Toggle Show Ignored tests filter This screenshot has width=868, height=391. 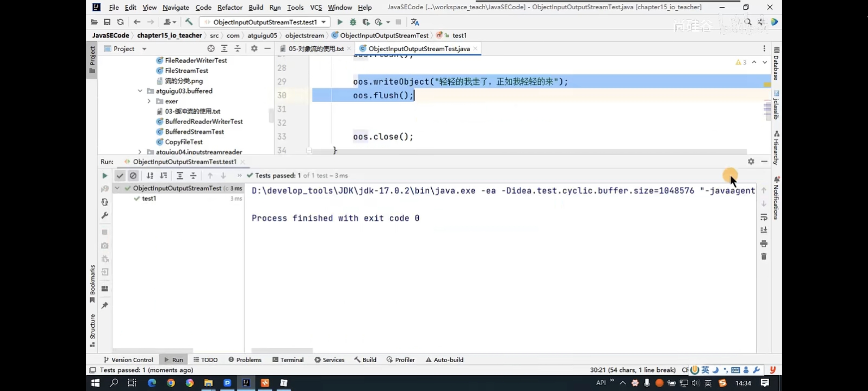click(x=133, y=176)
